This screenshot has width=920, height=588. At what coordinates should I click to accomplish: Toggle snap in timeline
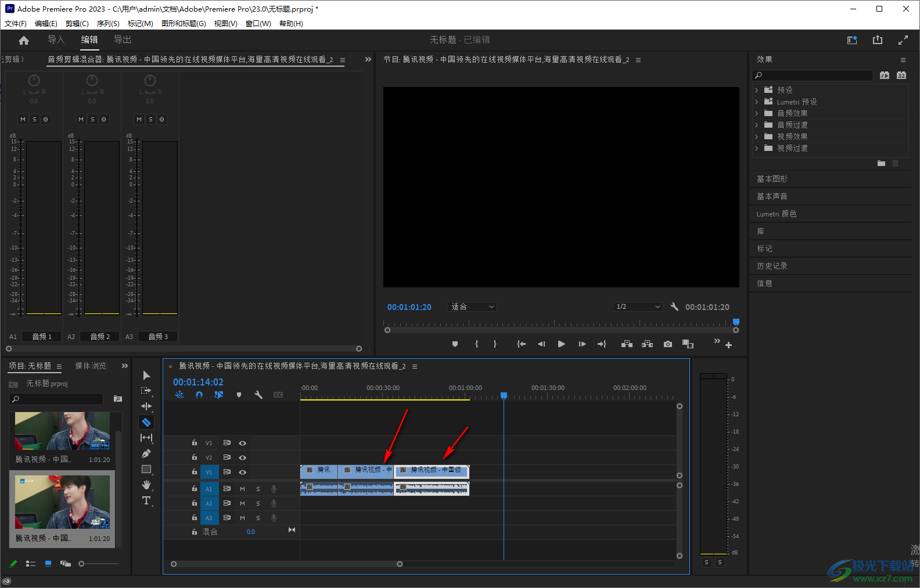[199, 395]
